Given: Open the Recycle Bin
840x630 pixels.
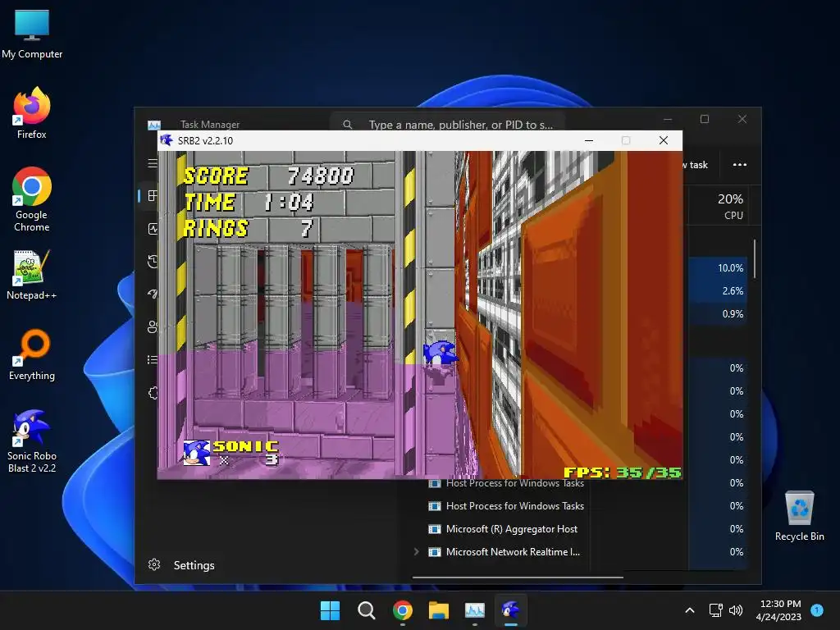Looking at the screenshot, I should (x=799, y=515).
